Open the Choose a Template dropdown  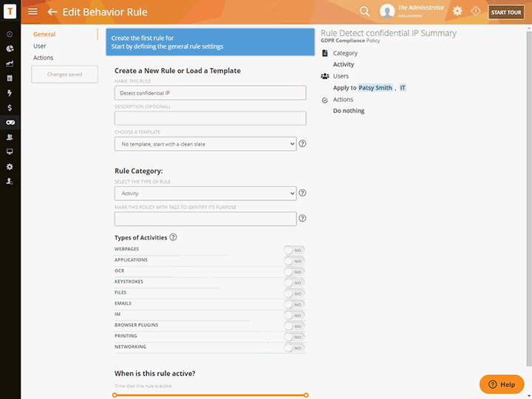(205, 143)
